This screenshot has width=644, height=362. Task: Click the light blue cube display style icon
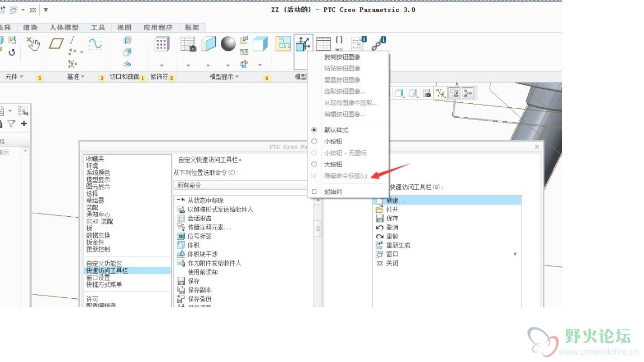[260, 44]
